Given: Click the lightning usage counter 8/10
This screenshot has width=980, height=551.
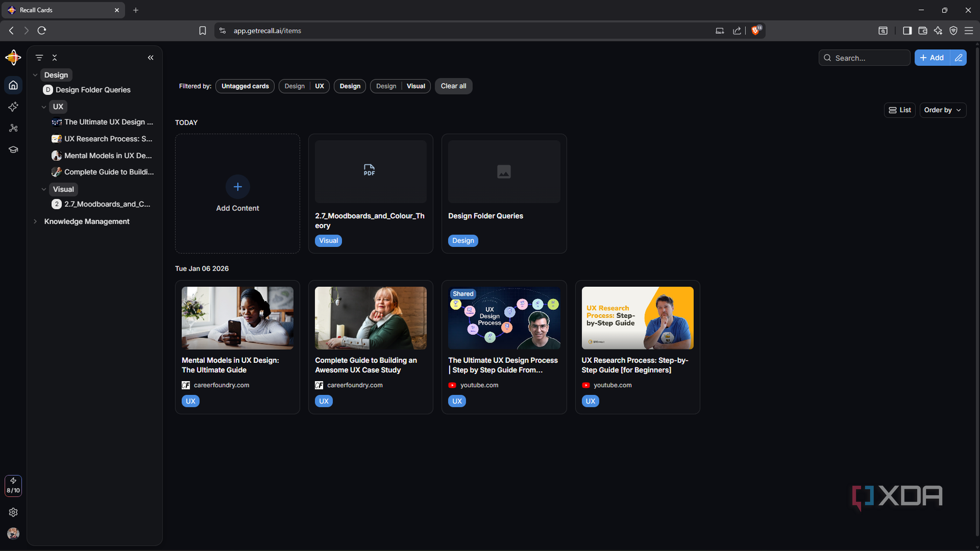Looking at the screenshot, I should [x=13, y=486].
